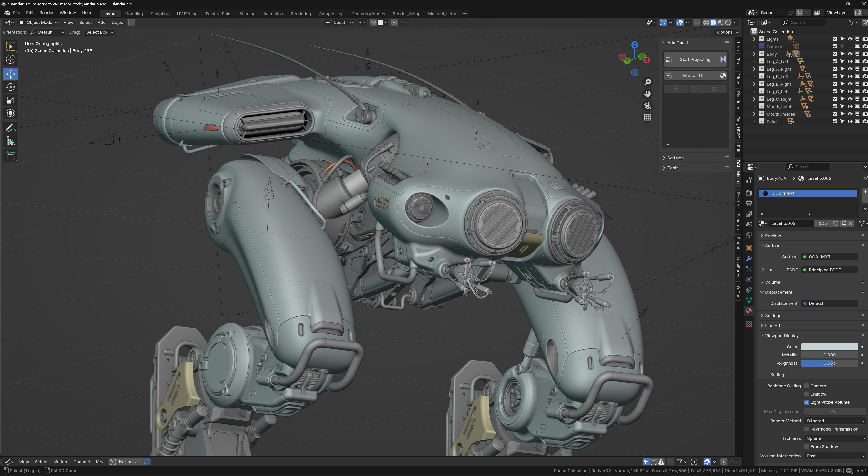Open the viewport display Color swatch

point(830,347)
